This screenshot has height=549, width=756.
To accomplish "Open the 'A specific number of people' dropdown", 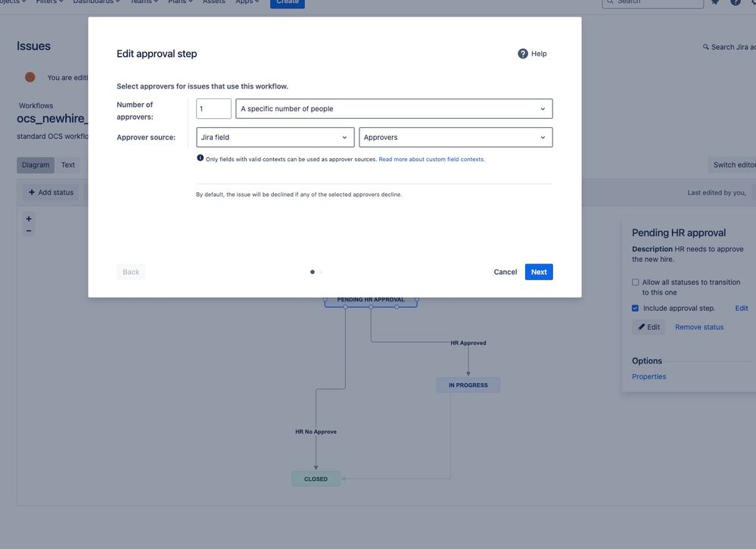I will point(394,108).
